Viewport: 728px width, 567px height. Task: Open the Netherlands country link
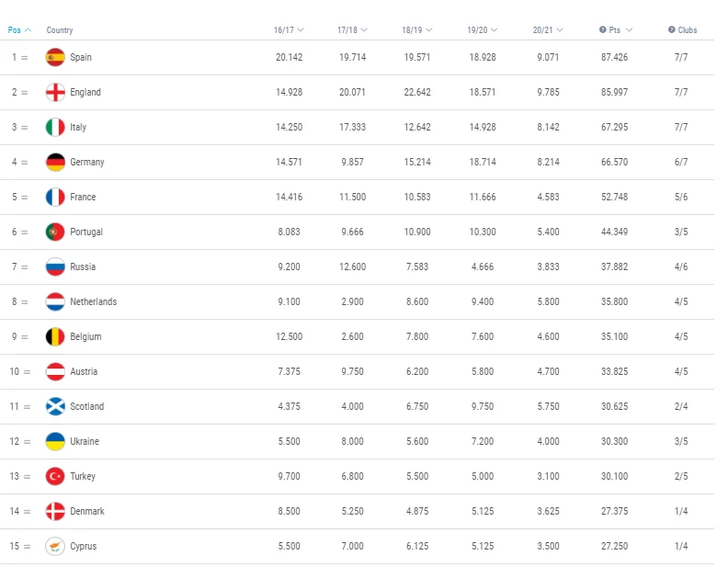[x=93, y=301]
